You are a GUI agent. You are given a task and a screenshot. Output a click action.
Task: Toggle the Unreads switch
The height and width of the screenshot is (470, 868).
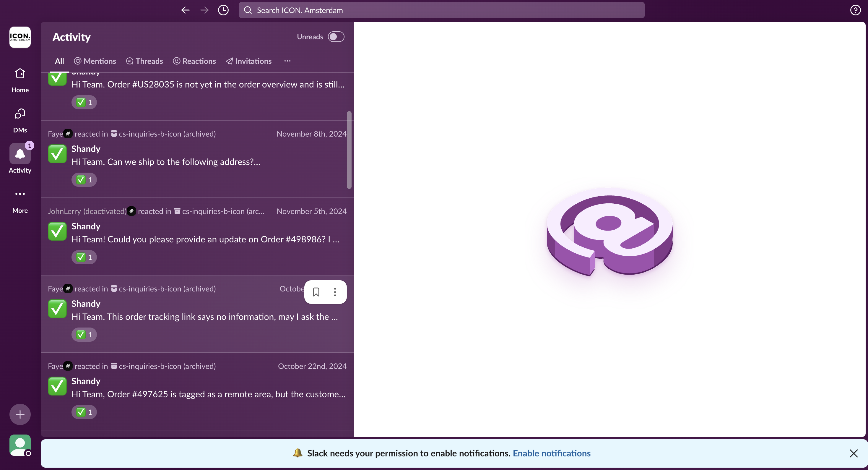336,37
